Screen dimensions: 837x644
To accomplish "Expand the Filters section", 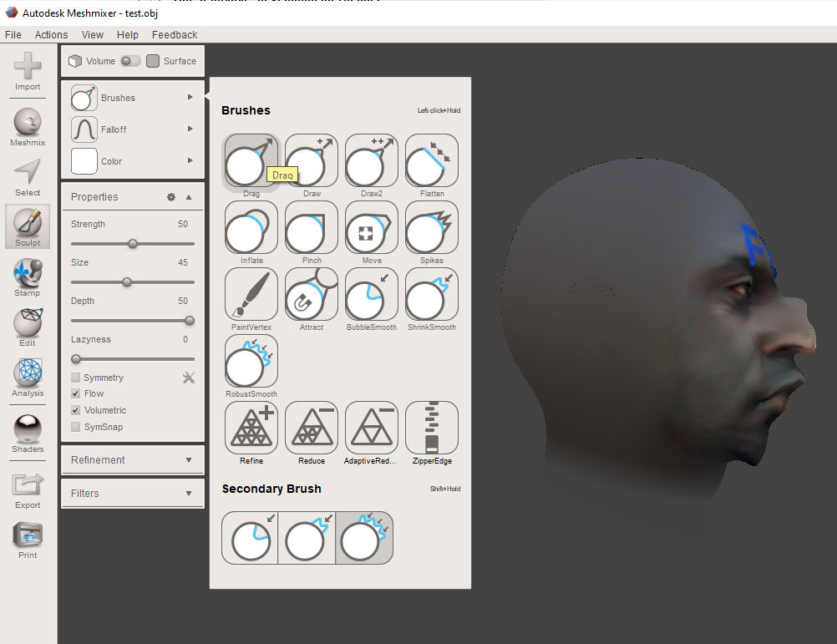I will coord(133,494).
